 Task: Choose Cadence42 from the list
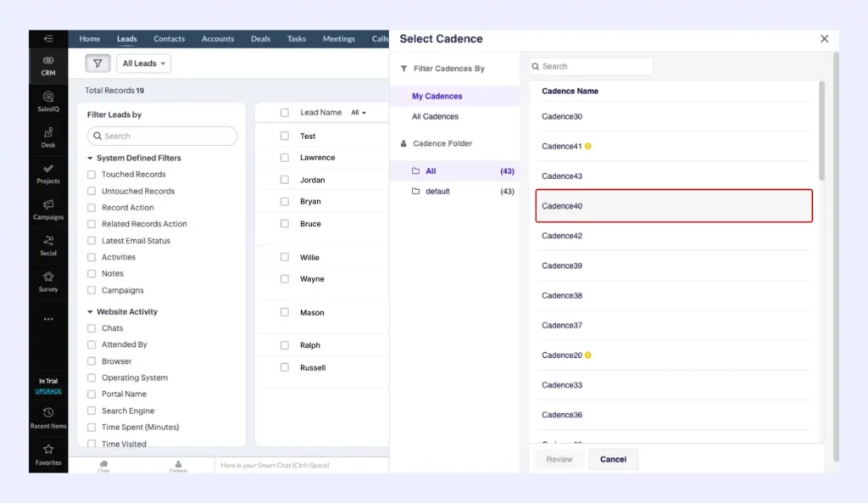point(674,236)
